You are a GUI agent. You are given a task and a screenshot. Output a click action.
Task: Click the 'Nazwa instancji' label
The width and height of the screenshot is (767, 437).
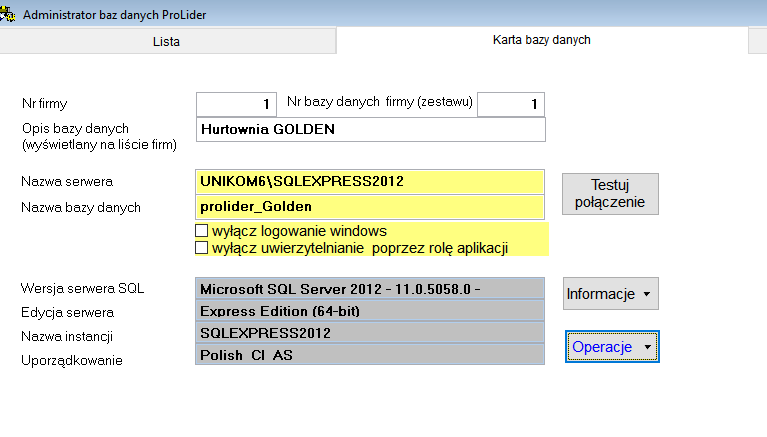click(x=67, y=336)
